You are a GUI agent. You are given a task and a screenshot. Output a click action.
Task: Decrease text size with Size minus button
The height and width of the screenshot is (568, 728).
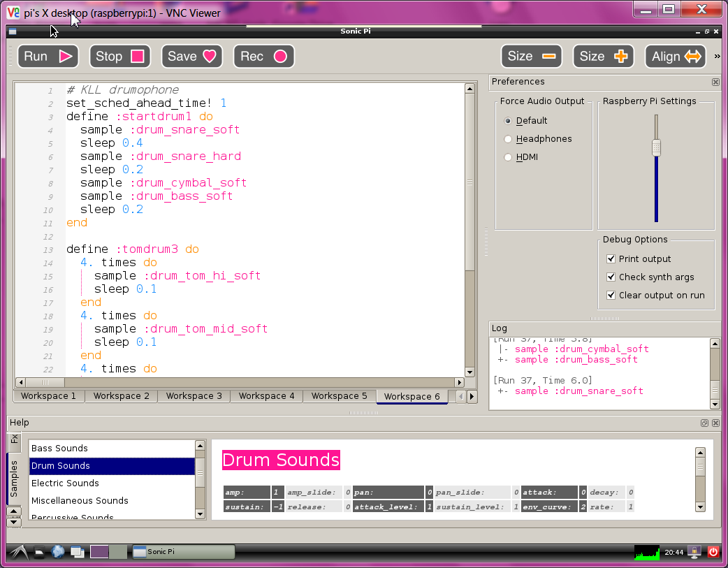531,57
